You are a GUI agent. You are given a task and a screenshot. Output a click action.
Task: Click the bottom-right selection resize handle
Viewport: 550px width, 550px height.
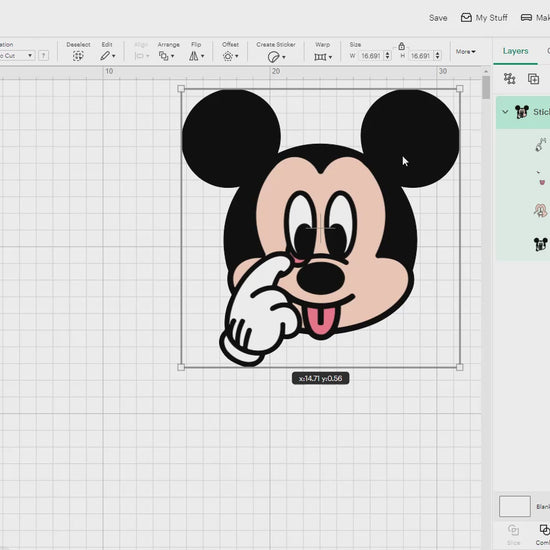460,367
